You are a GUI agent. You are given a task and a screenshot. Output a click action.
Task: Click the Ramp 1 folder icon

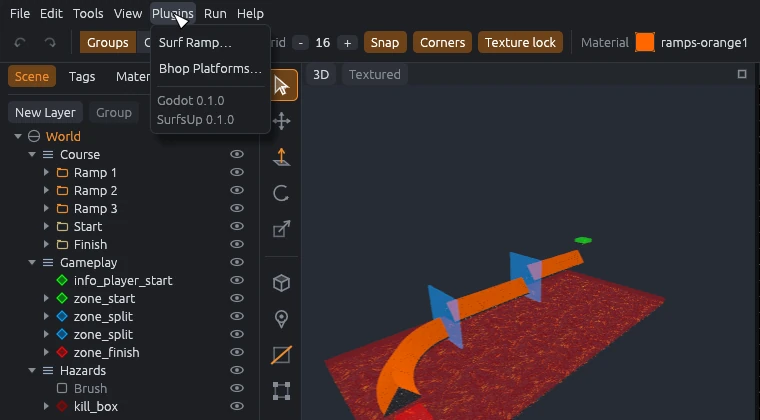[x=62, y=172]
